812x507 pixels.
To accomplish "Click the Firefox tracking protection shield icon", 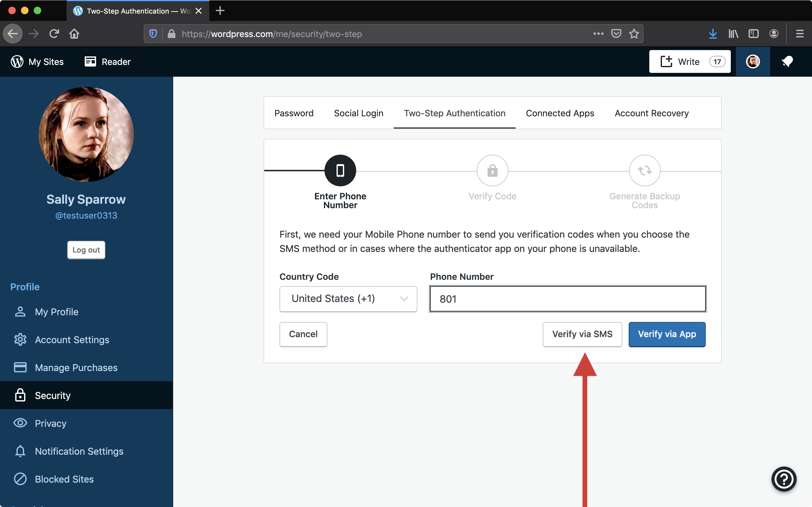I will 153,34.
